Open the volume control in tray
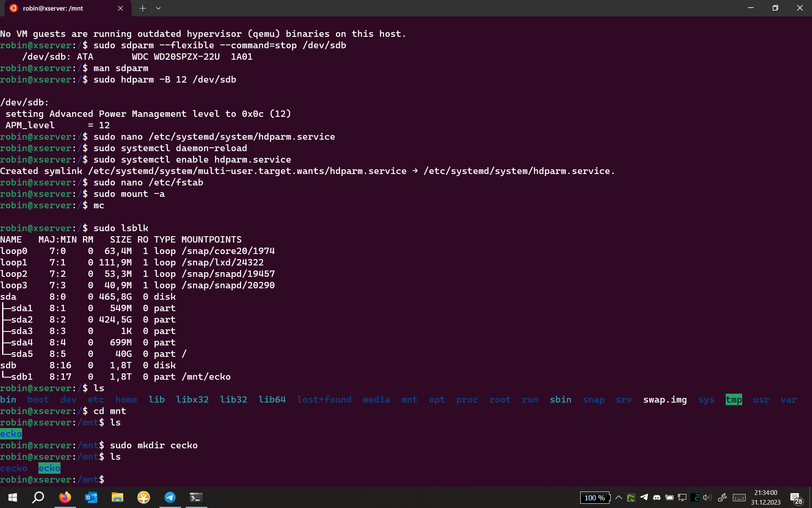Image resolution: width=812 pixels, height=508 pixels. click(x=707, y=497)
